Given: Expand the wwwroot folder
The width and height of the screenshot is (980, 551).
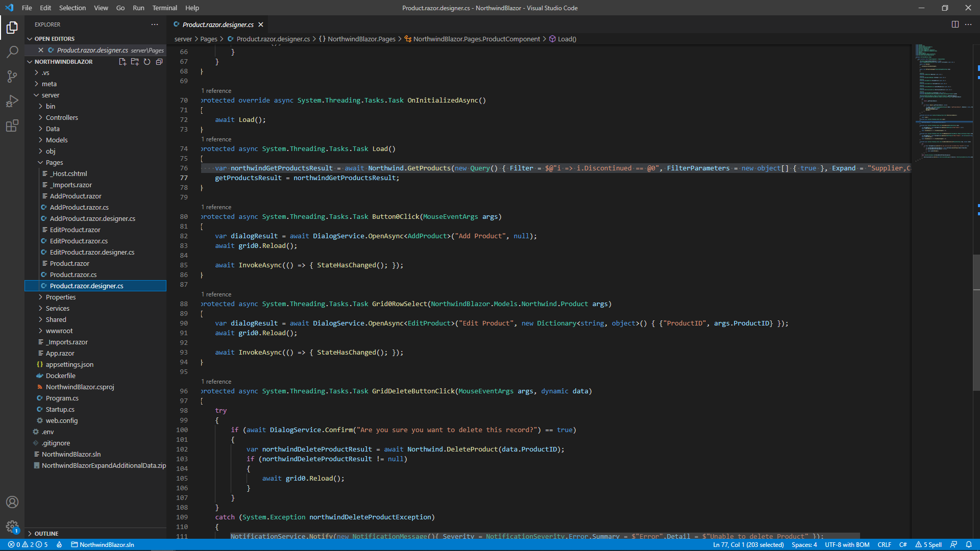Looking at the screenshot, I should click(95, 331).
